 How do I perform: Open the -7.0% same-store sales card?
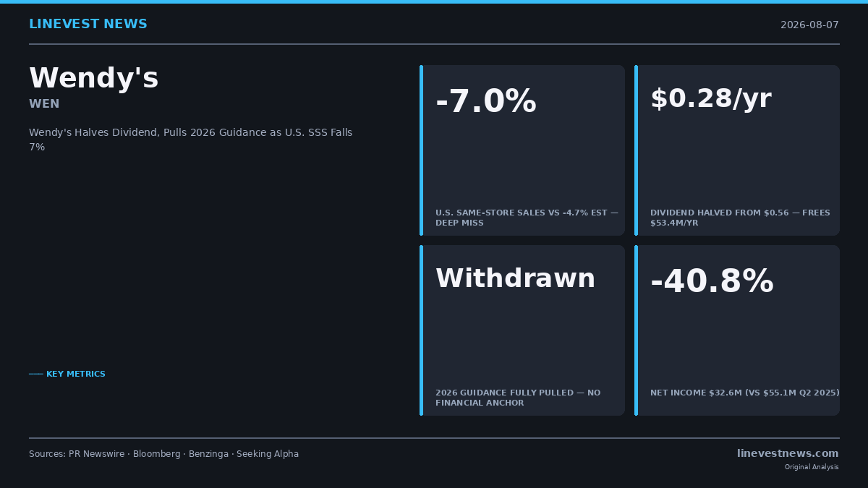click(522, 150)
